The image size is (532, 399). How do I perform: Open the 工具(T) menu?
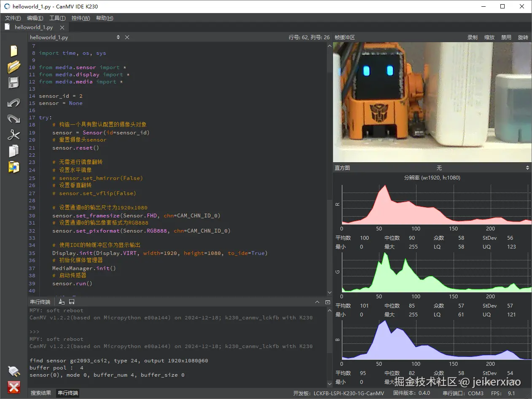pos(57,18)
